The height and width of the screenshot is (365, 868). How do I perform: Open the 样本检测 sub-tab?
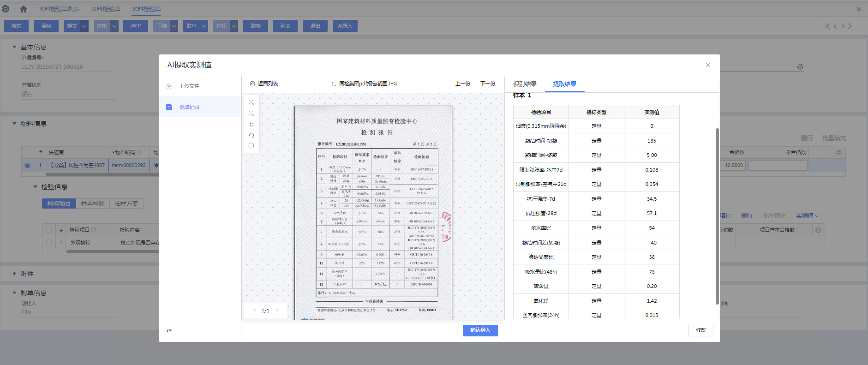pyautogui.click(x=93, y=203)
